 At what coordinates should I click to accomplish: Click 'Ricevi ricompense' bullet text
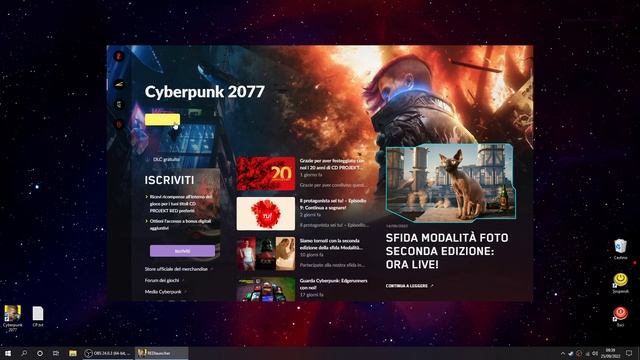coord(180,204)
